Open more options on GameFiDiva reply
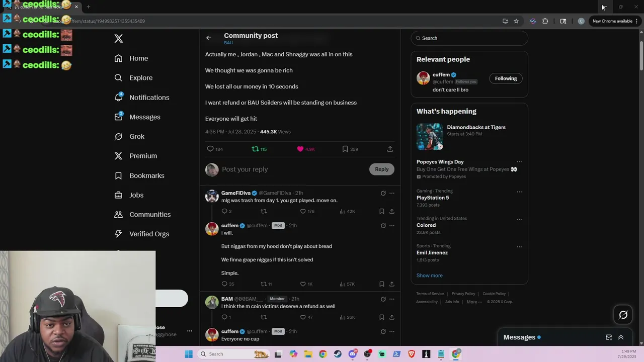 pyautogui.click(x=392, y=193)
